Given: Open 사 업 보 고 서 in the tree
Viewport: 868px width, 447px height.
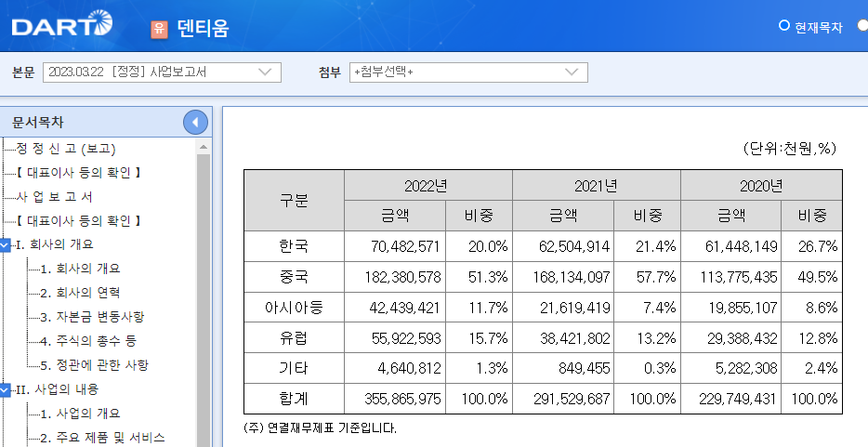Looking at the screenshot, I should tap(54, 197).
